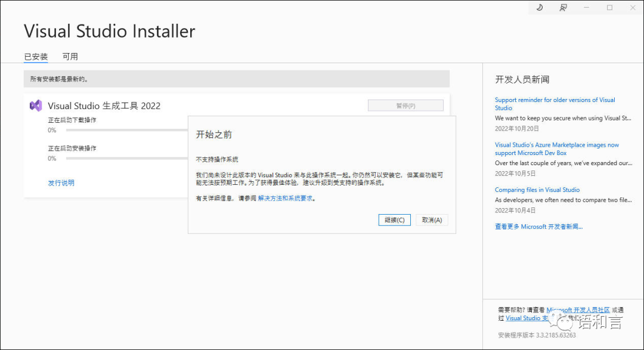Open the Microsoft 开发人员社区 link
This screenshot has width=644, height=350.
point(578,309)
